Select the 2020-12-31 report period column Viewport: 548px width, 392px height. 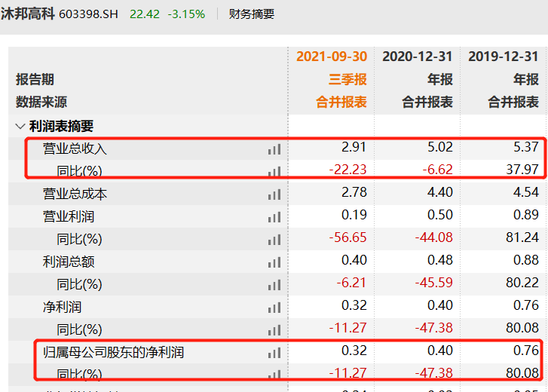(x=418, y=57)
